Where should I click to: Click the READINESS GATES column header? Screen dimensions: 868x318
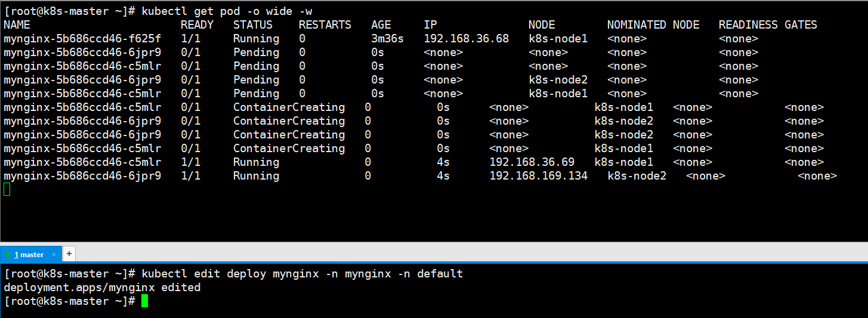coord(768,24)
